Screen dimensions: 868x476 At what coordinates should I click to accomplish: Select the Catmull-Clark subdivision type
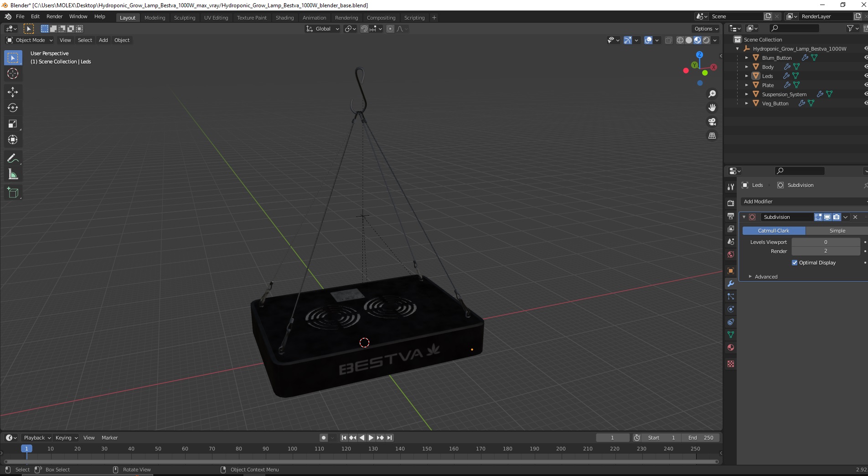(x=774, y=231)
